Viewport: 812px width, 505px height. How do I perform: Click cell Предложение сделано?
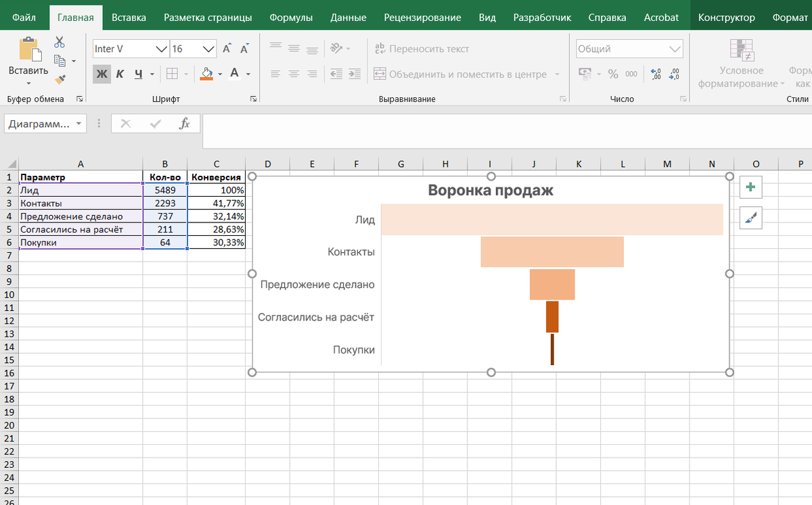click(81, 216)
